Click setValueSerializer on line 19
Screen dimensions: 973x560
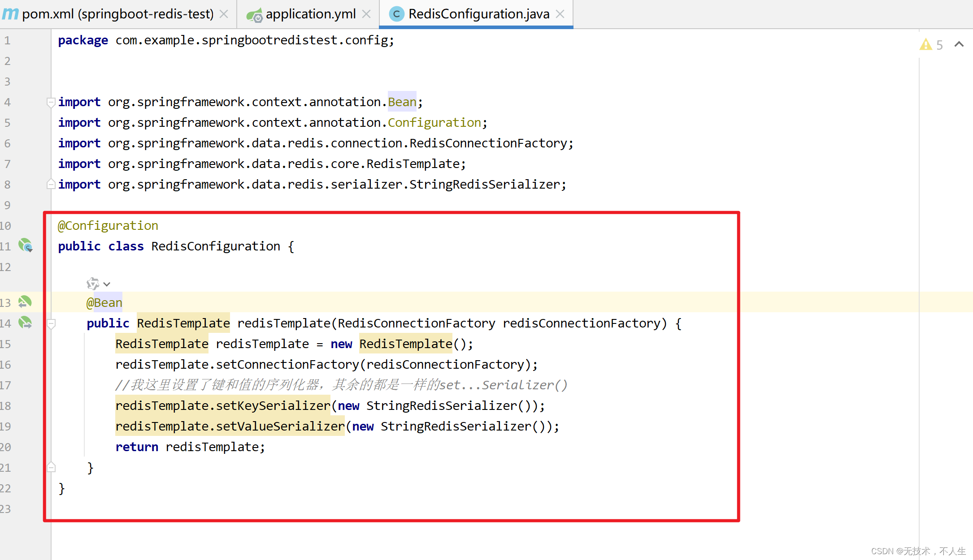click(280, 426)
